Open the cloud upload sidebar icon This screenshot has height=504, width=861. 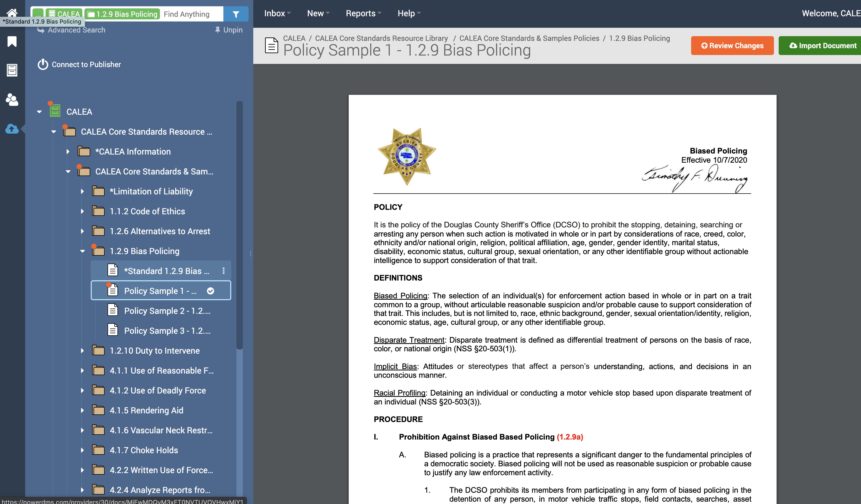12,129
